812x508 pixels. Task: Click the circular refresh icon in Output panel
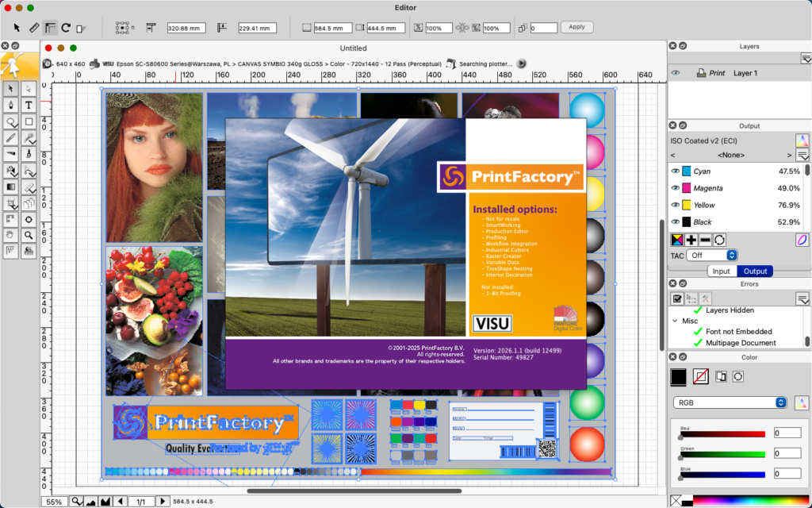[x=719, y=240]
